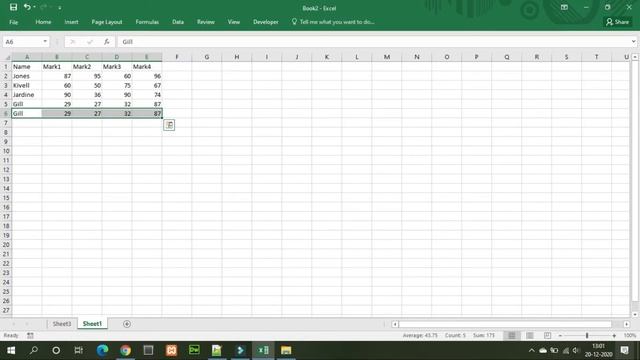The width and height of the screenshot is (640, 360).
Task: Select column F header
Action: coord(177,57)
